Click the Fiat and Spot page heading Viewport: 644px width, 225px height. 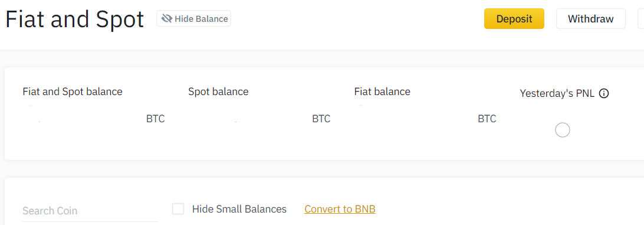[75, 19]
